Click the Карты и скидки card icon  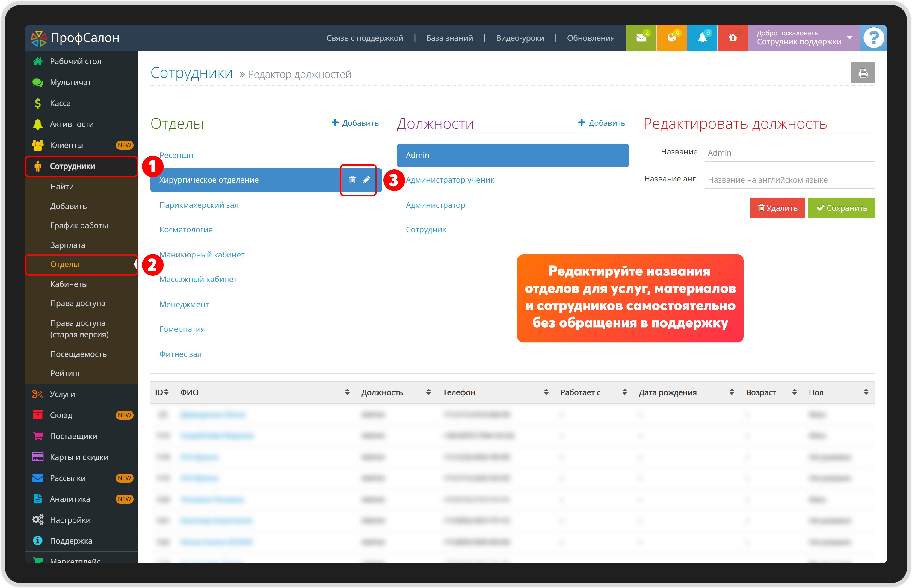coord(37,457)
